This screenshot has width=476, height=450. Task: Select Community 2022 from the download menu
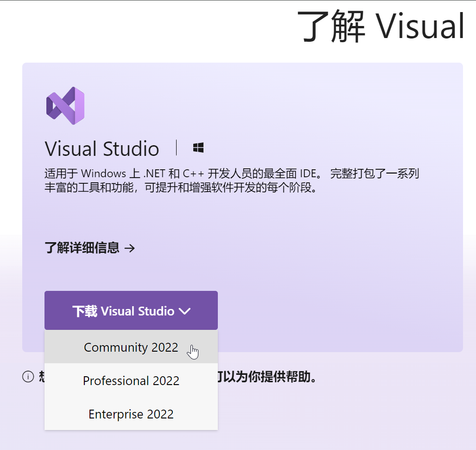[x=131, y=347]
